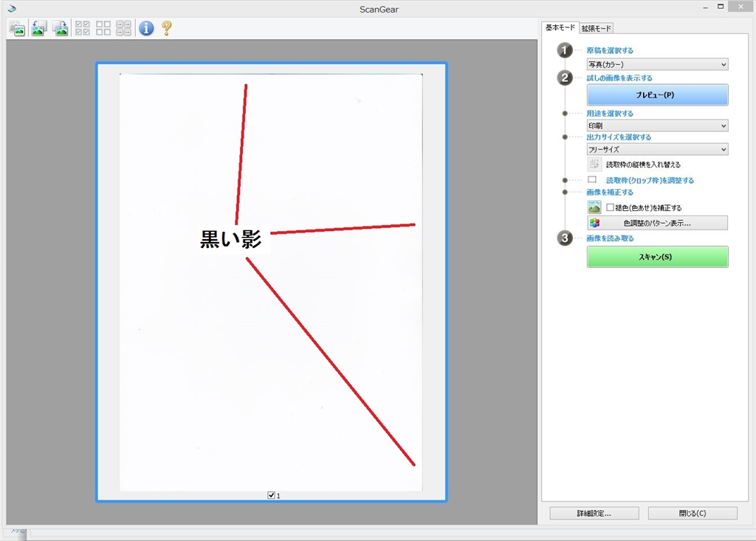Click the 画像を読み取る link

pyautogui.click(x=610, y=238)
